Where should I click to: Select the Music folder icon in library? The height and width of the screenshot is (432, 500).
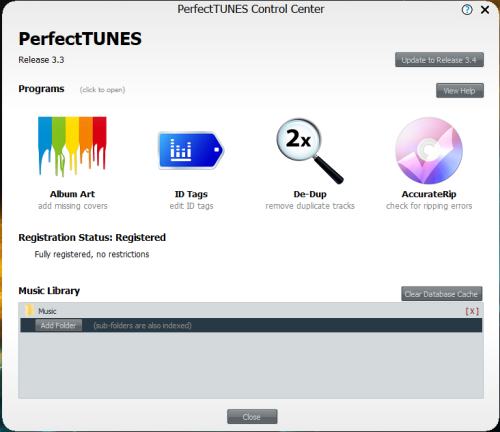point(30,310)
